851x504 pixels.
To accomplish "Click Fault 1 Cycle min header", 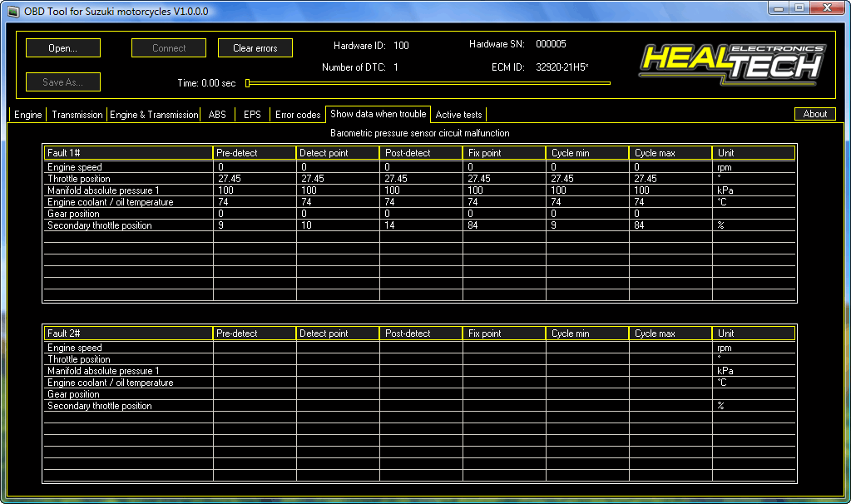I will click(x=587, y=153).
